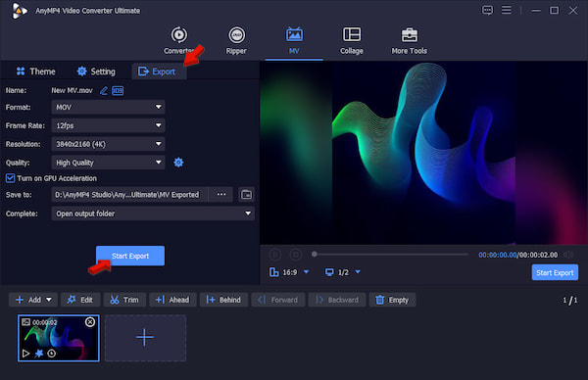Click the Save to path field
Screen dimensions: 588x380
pyautogui.click(x=129, y=195)
